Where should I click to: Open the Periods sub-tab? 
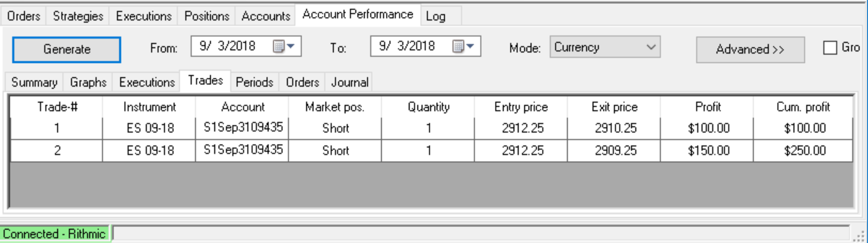tap(254, 82)
